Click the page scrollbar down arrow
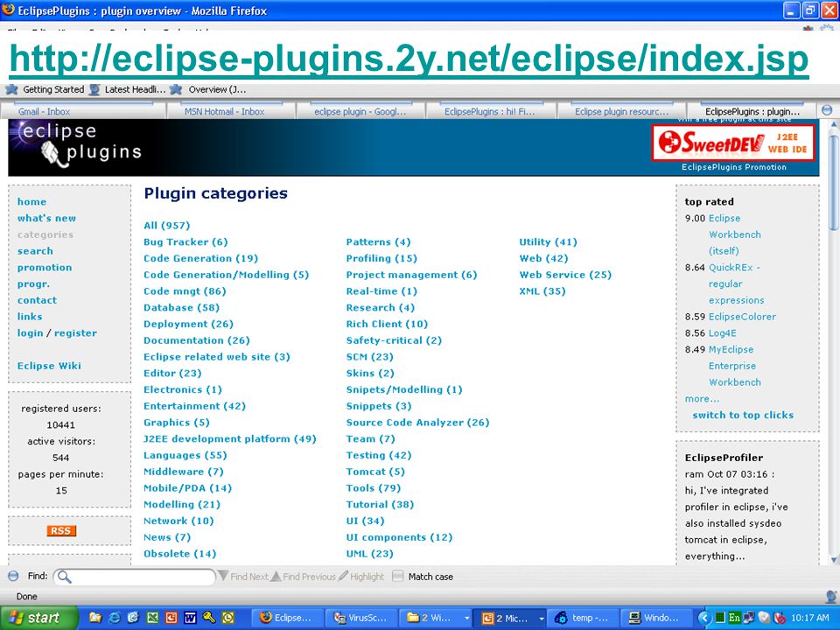Viewport: 840px width, 630px height. 834,560
